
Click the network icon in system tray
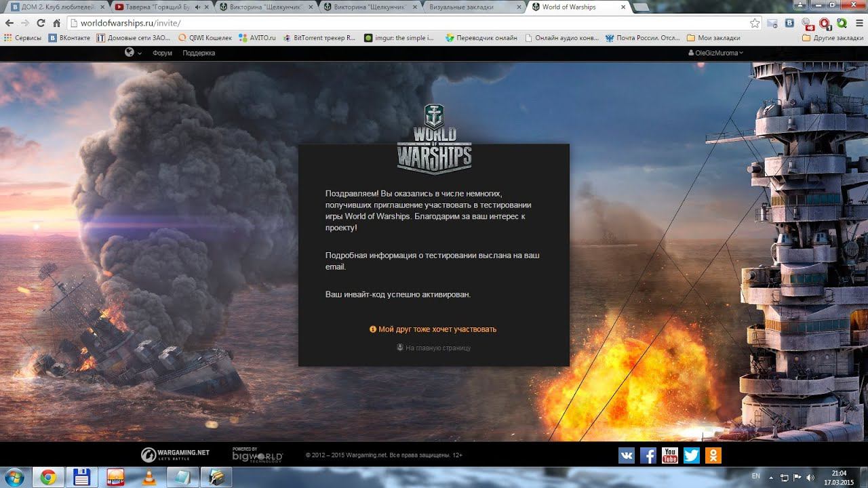785,477
